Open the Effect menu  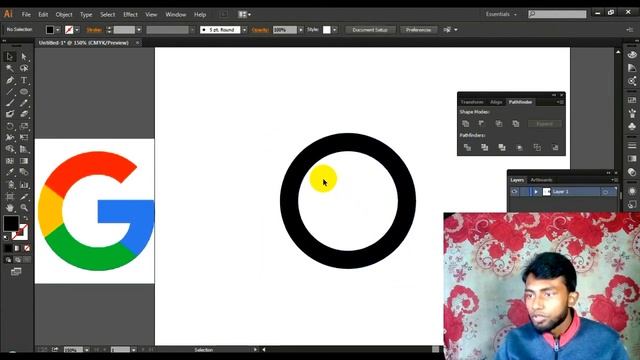point(130,14)
